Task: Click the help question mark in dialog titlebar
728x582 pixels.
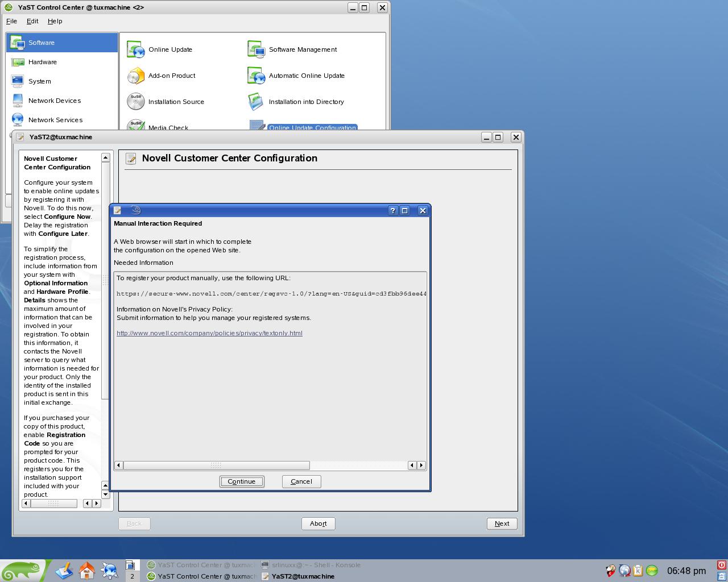Action: point(392,210)
